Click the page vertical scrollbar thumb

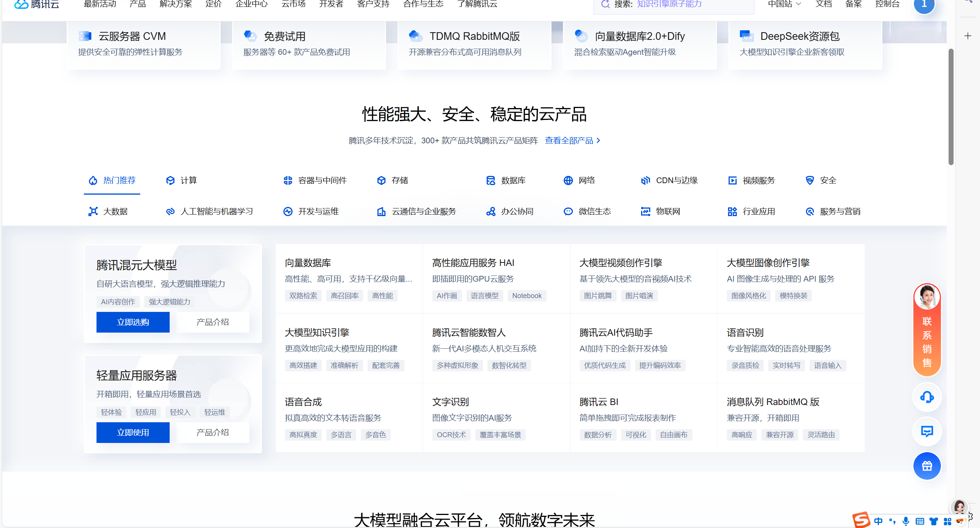(x=951, y=107)
